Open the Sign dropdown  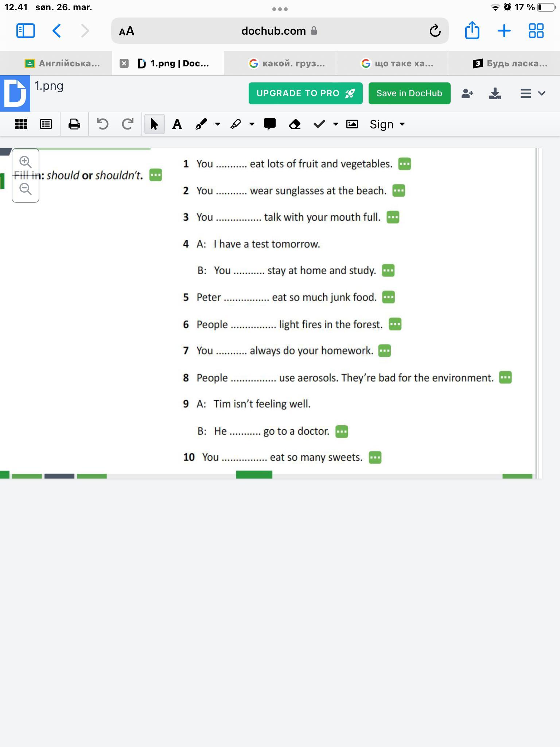coord(387,124)
